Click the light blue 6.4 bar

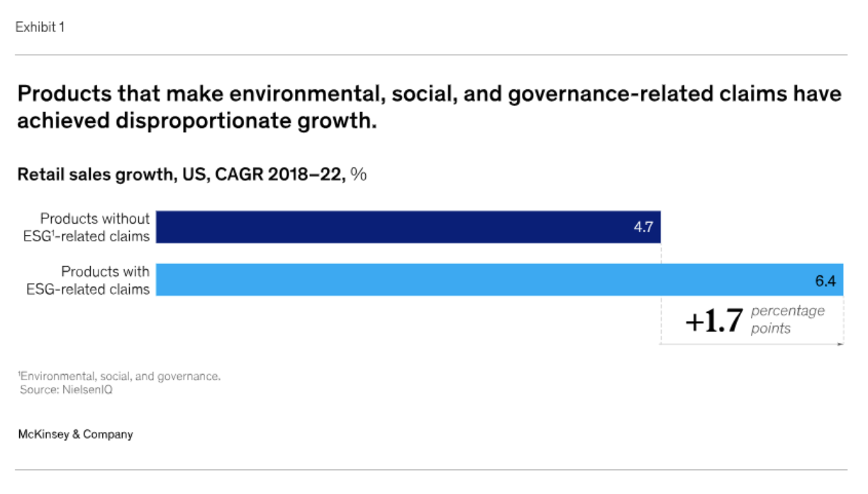click(x=500, y=280)
